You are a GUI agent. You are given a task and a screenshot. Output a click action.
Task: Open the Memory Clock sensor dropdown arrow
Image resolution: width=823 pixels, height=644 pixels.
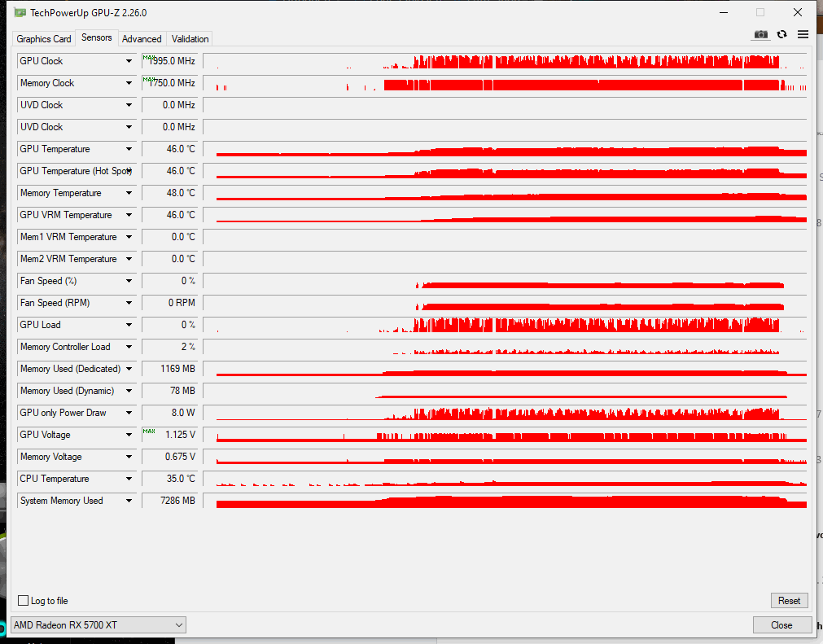click(x=129, y=84)
